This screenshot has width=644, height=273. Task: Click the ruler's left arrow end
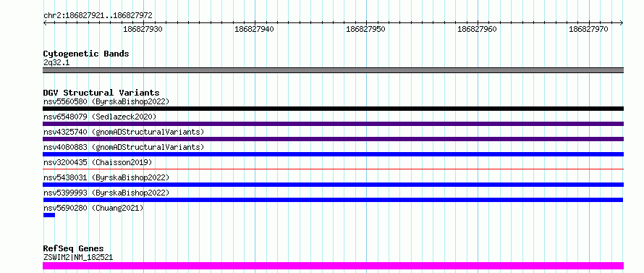pos(45,22)
